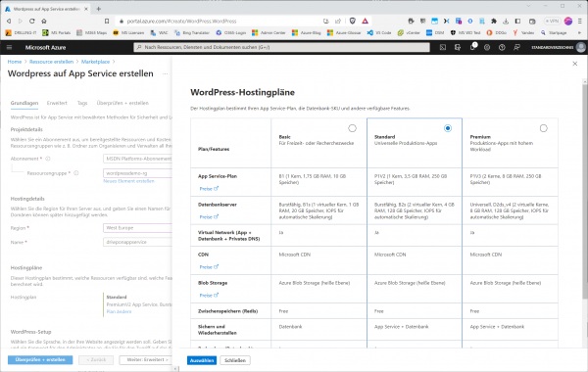This screenshot has width=588, height=372.
Task: Open DDGo bookmark
Action: click(x=497, y=33)
